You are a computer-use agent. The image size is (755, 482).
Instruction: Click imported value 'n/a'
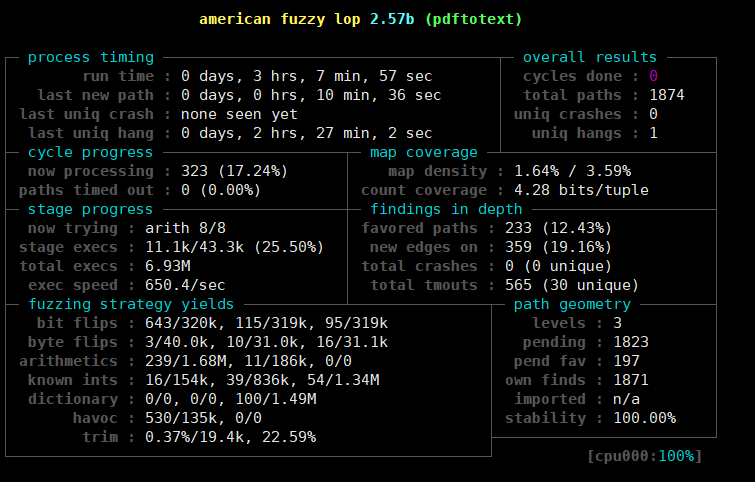click(x=626, y=399)
